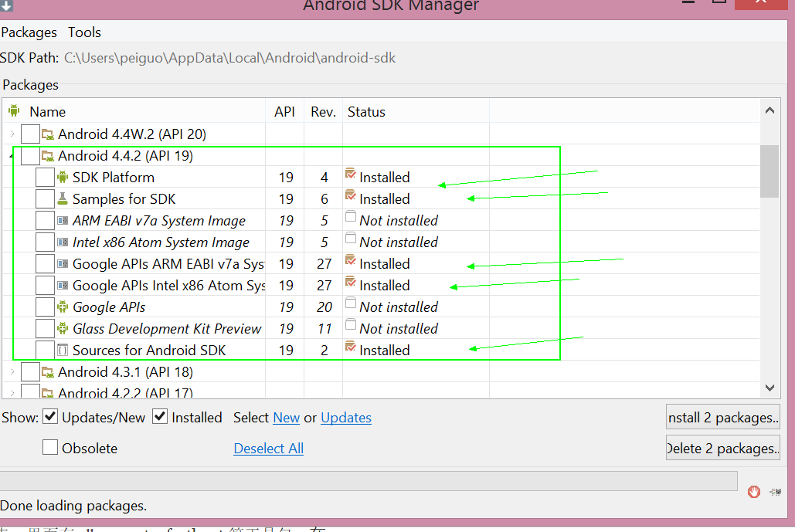Screen dimensions: 795x532
Task: Open the log window icon at bottom right
Action: click(x=775, y=492)
